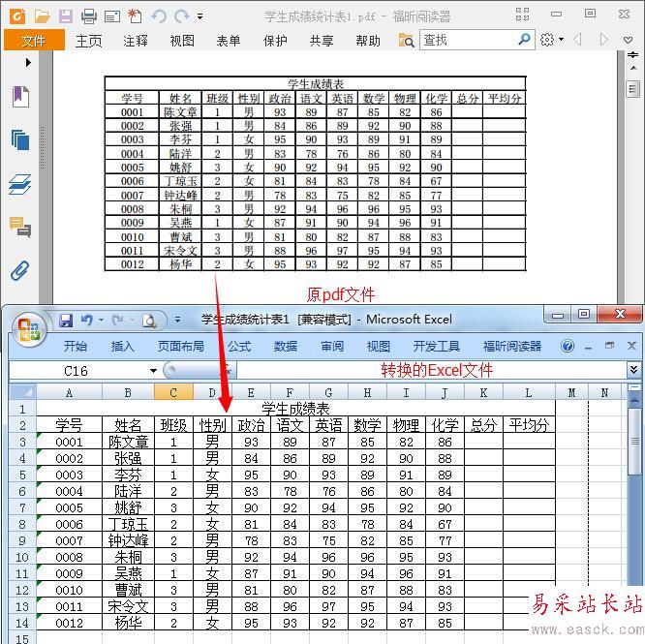This screenshot has width=645, height=644.
Task: Open the 审阅 ribbon tab in Excel
Action: (x=332, y=347)
